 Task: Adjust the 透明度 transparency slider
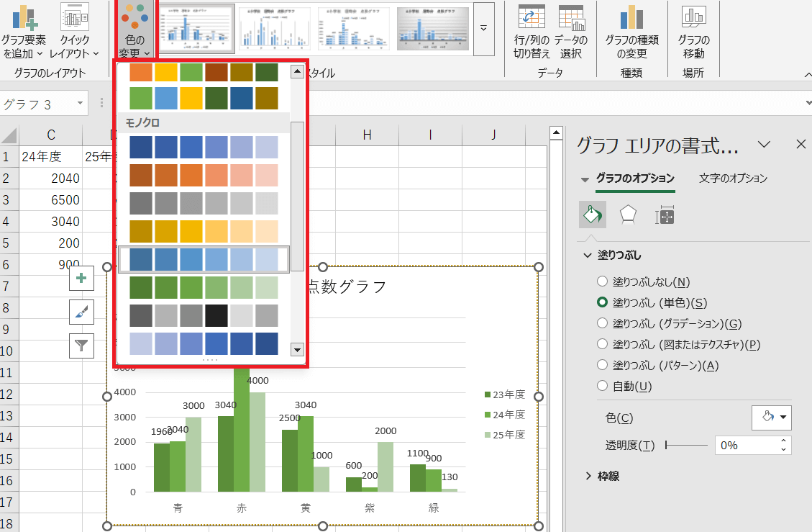coord(686,445)
